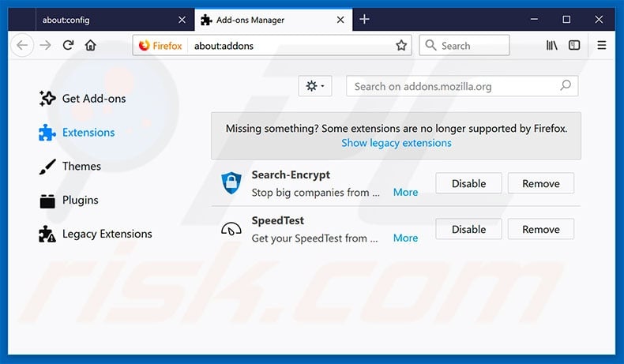The image size is (624, 364).
Task: Click Show legacy extensions link
Action: tap(397, 143)
